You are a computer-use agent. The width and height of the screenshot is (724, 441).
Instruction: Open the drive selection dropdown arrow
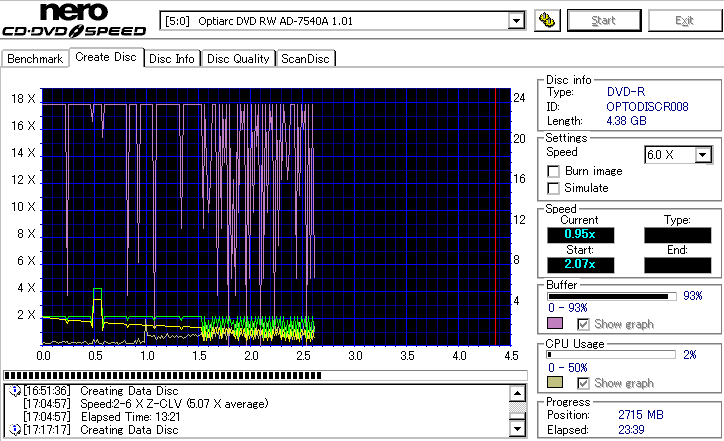(x=516, y=21)
